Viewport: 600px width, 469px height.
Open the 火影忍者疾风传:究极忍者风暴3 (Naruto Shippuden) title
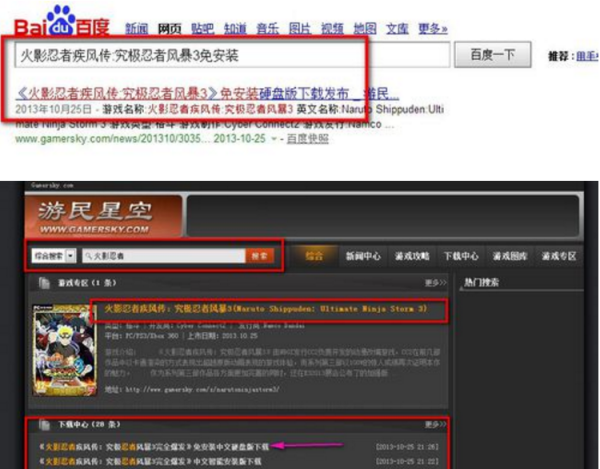(x=266, y=309)
